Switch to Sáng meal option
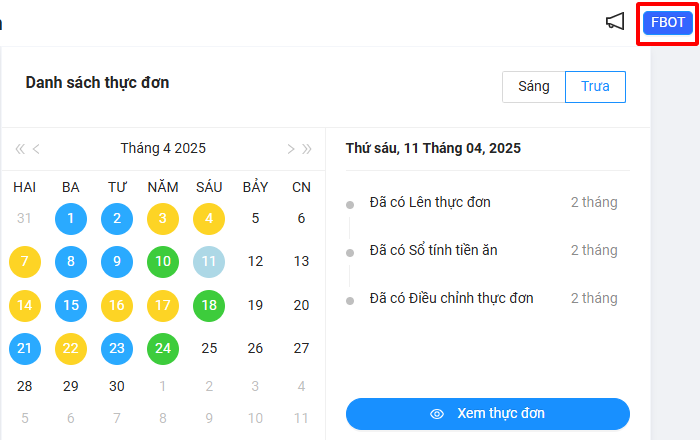Image resolution: width=700 pixels, height=440 pixels. [x=534, y=86]
